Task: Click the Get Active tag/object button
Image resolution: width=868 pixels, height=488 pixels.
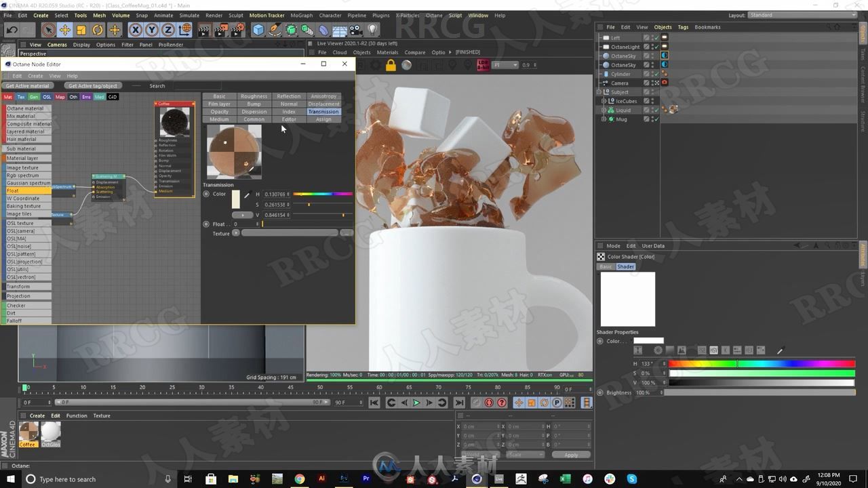Action: [93, 86]
